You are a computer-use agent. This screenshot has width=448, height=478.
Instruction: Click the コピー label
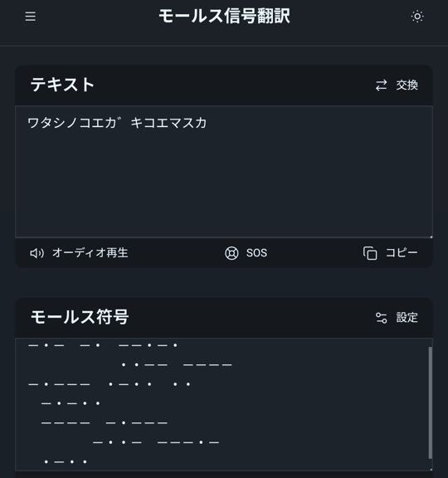click(402, 253)
